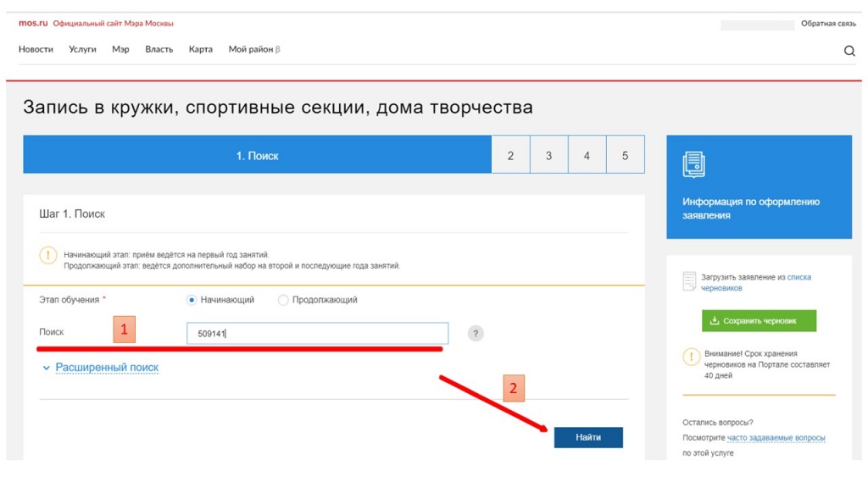Open 'Обратная связь' link

828,24
